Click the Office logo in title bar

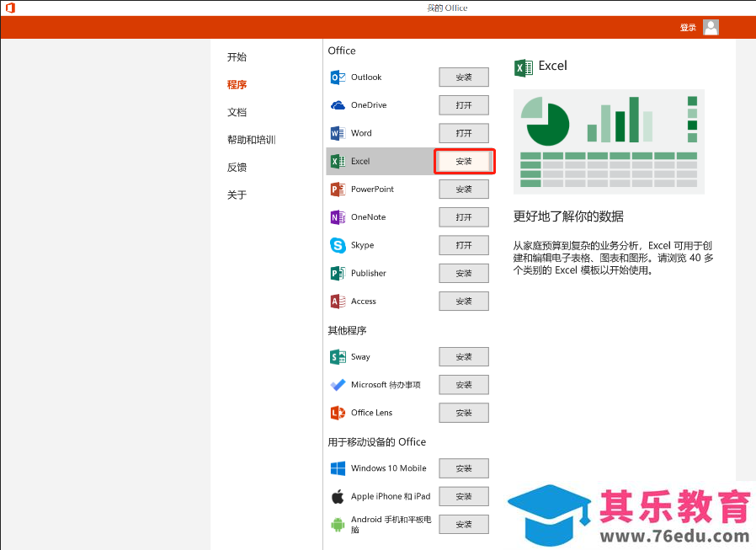(10, 8)
